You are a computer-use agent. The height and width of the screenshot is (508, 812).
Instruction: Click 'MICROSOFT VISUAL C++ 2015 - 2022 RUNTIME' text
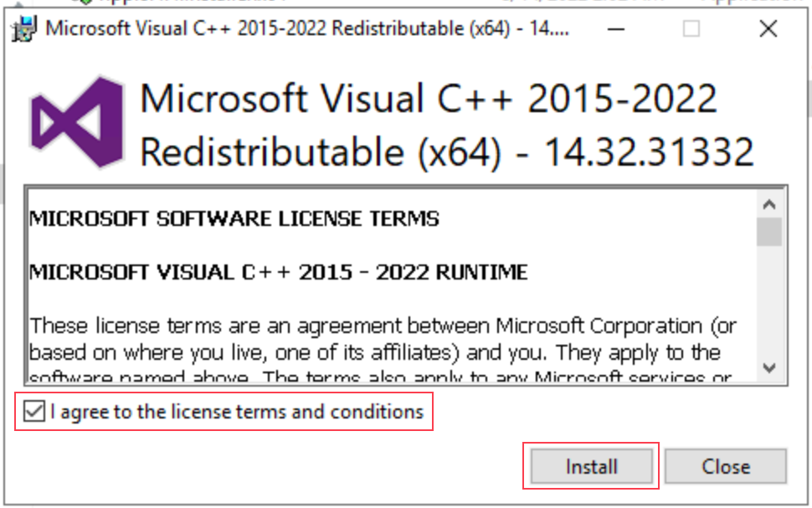coord(279,272)
